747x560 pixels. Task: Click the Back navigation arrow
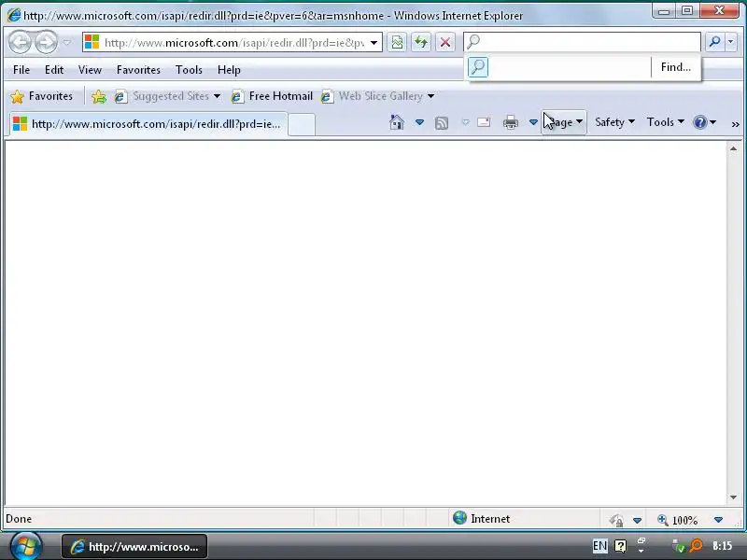pos(21,42)
